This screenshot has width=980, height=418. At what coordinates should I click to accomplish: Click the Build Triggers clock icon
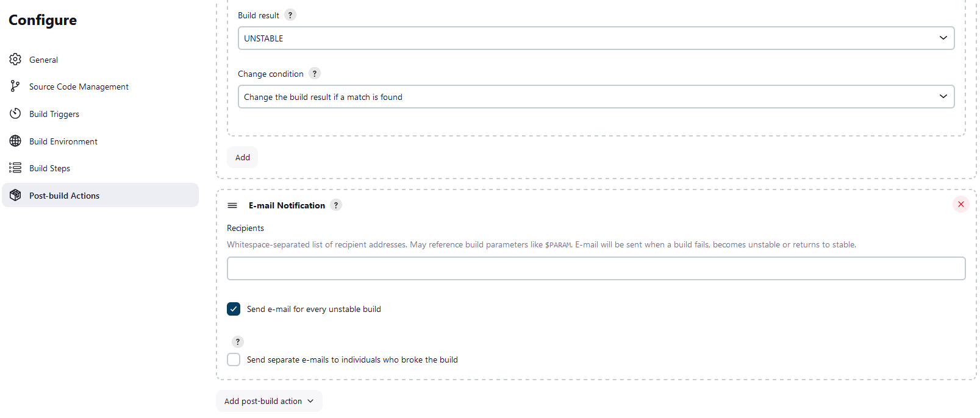click(15, 113)
